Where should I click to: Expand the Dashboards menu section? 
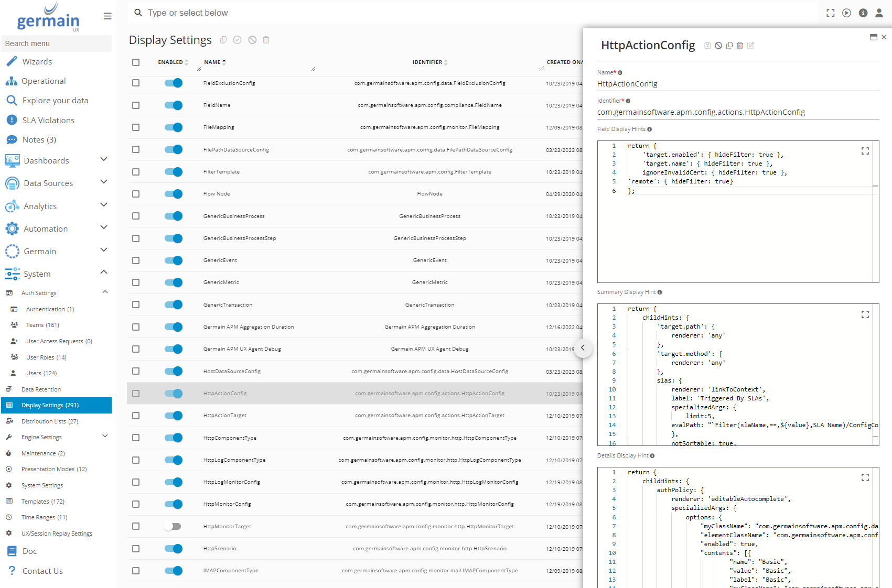tap(104, 159)
